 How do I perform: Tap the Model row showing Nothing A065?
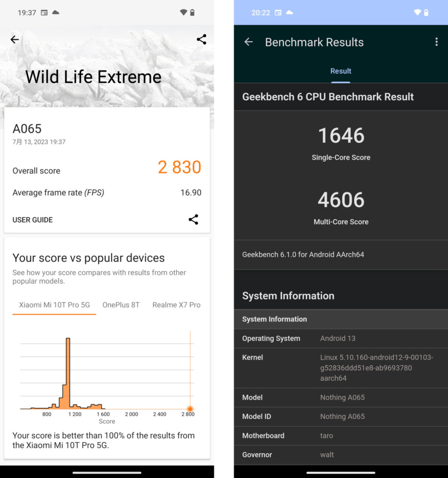tap(341, 398)
